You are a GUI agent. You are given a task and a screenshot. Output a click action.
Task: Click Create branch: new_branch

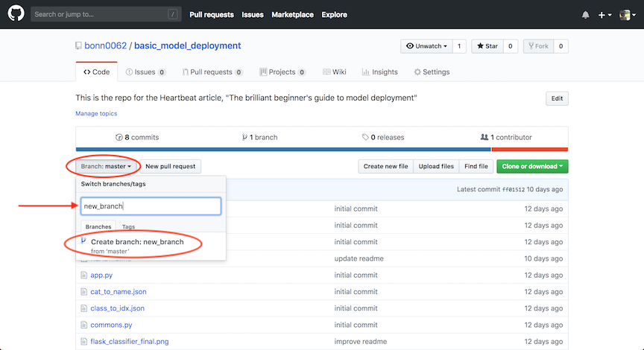(x=136, y=242)
